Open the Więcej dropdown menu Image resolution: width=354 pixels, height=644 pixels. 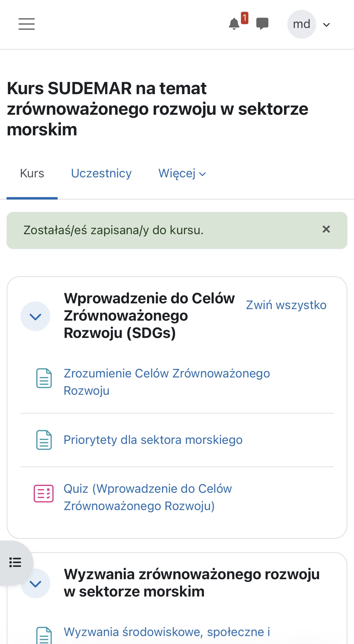click(182, 173)
